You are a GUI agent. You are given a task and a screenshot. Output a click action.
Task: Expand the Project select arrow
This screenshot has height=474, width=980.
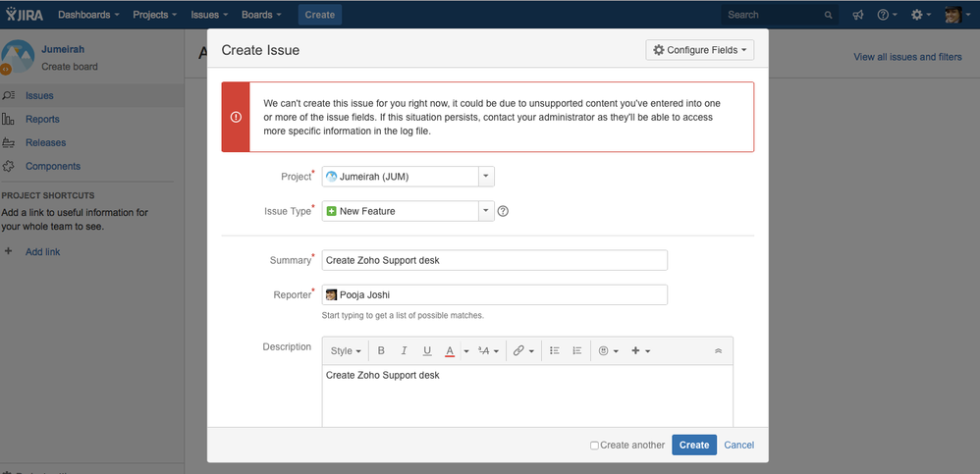pyautogui.click(x=487, y=177)
